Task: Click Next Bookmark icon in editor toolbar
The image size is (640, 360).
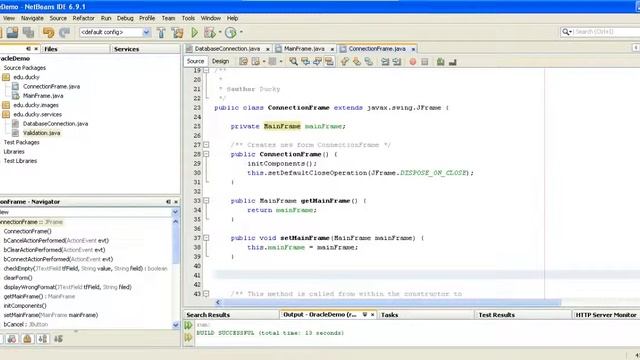Action: tap(357, 62)
